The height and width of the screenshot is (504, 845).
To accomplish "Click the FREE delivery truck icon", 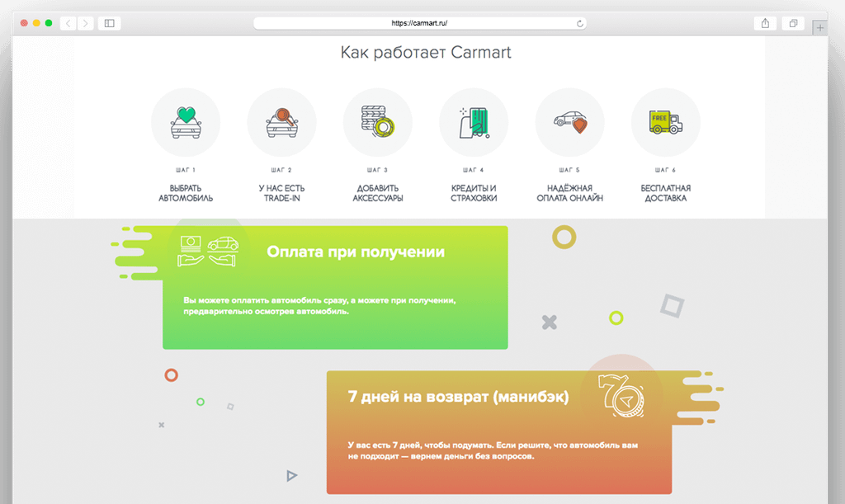I will [666, 122].
